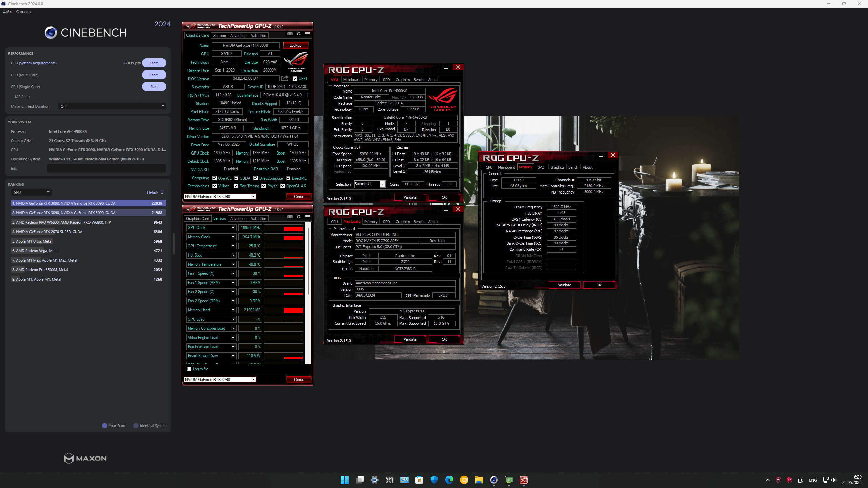
Task: Open Minimum Test Duration dropdown
Action: point(113,106)
